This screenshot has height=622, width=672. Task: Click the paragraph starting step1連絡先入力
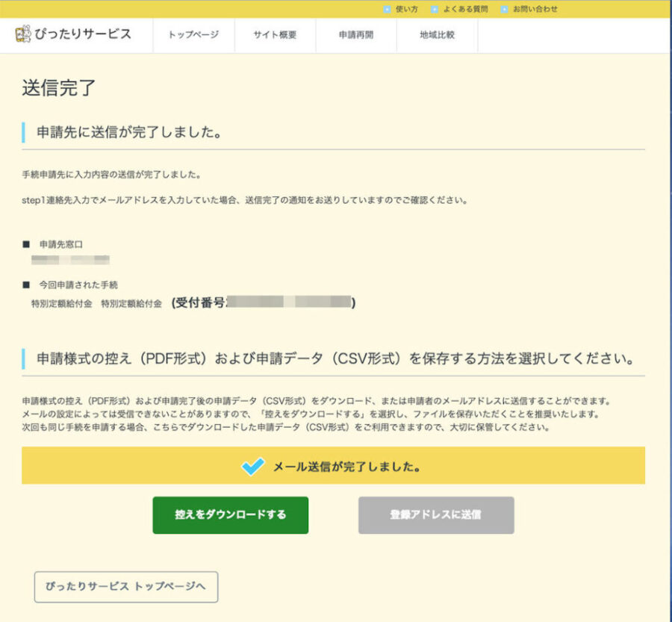click(x=245, y=200)
